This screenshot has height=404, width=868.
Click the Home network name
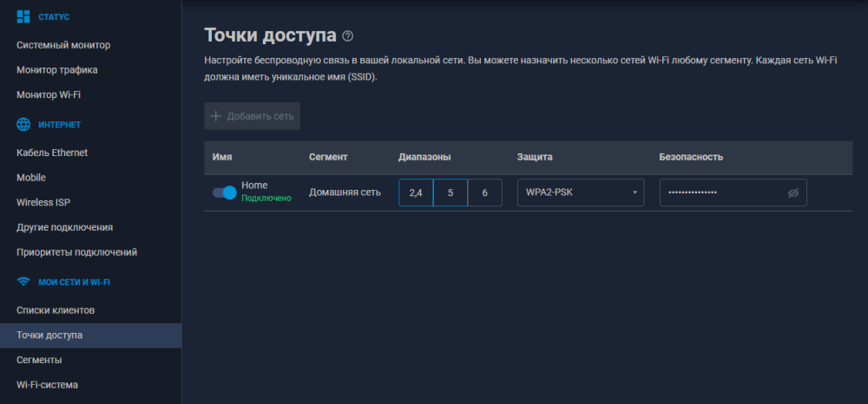(x=254, y=186)
